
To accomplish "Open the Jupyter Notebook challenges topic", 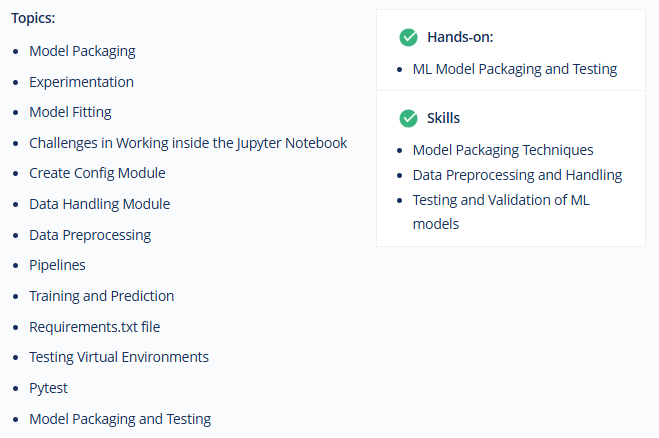I will pyautogui.click(x=188, y=143).
